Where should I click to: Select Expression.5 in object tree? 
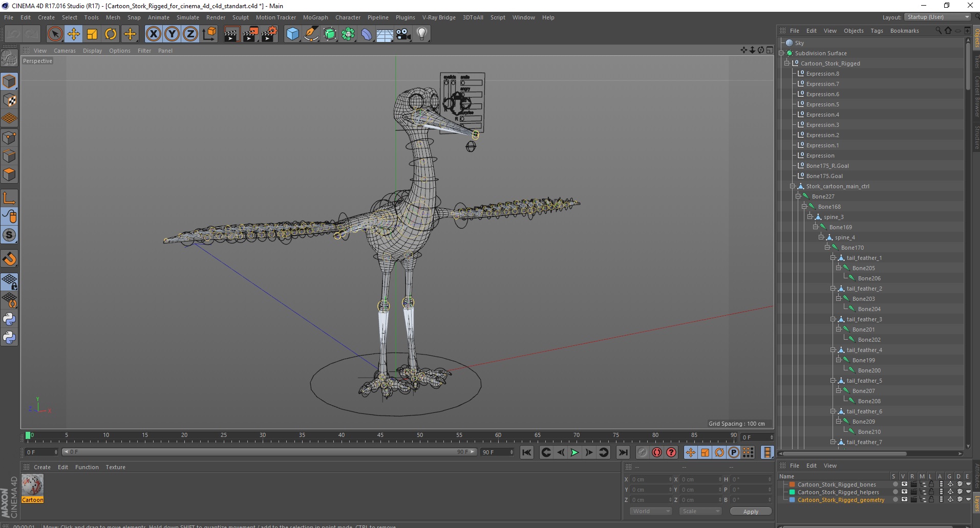coord(822,104)
